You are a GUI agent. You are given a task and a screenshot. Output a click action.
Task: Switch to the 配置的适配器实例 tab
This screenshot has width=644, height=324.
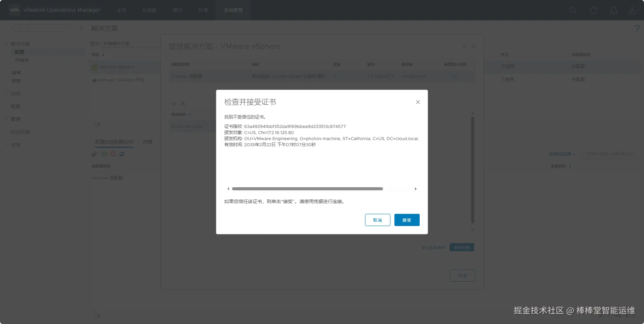pos(114,142)
